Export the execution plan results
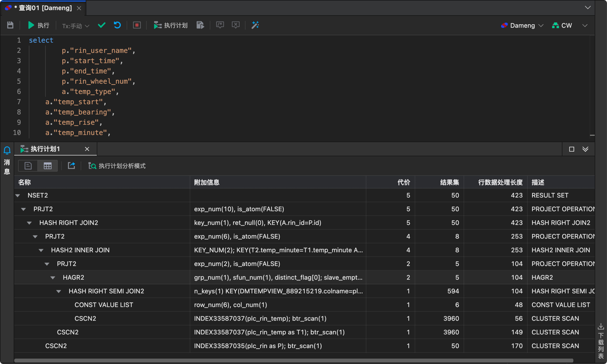The image size is (607, 364). [71, 166]
